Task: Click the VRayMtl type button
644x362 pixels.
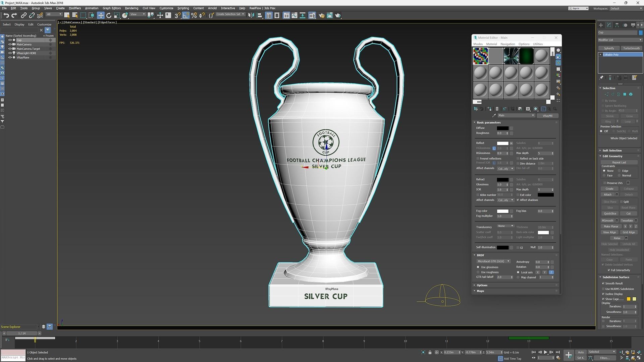Action: tap(548, 115)
